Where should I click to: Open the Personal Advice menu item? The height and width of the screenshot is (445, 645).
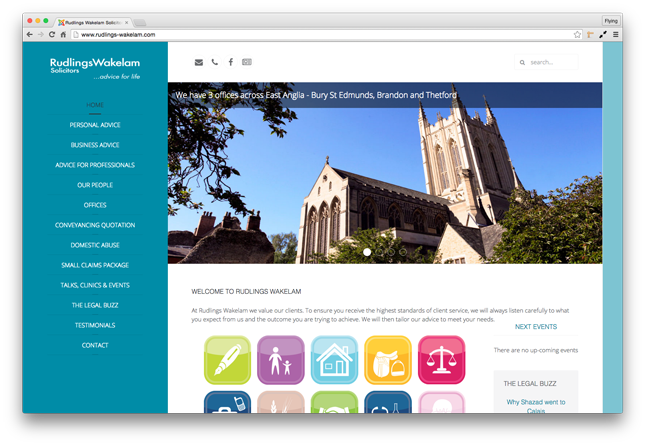(95, 125)
